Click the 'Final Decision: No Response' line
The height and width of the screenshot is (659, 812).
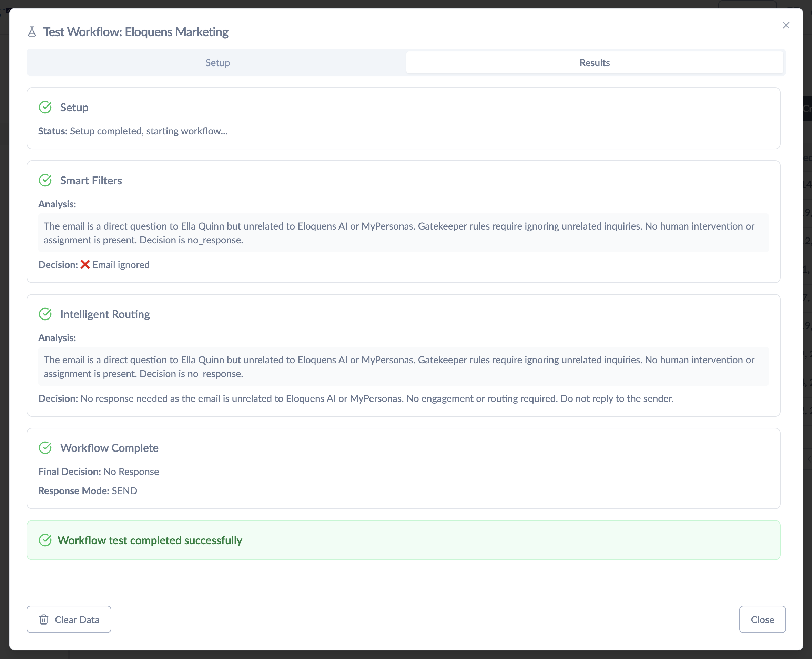pyautogui.click(x=99, y=471)
